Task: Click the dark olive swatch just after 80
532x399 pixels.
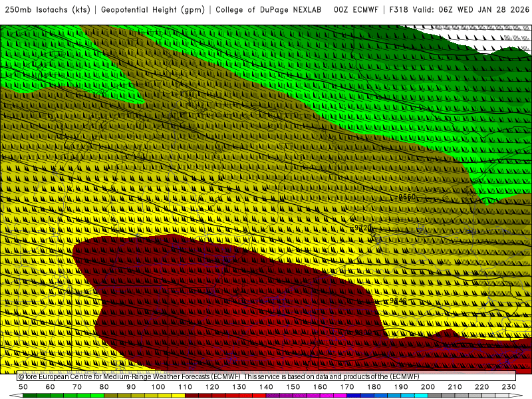Action: coord(110,396)
